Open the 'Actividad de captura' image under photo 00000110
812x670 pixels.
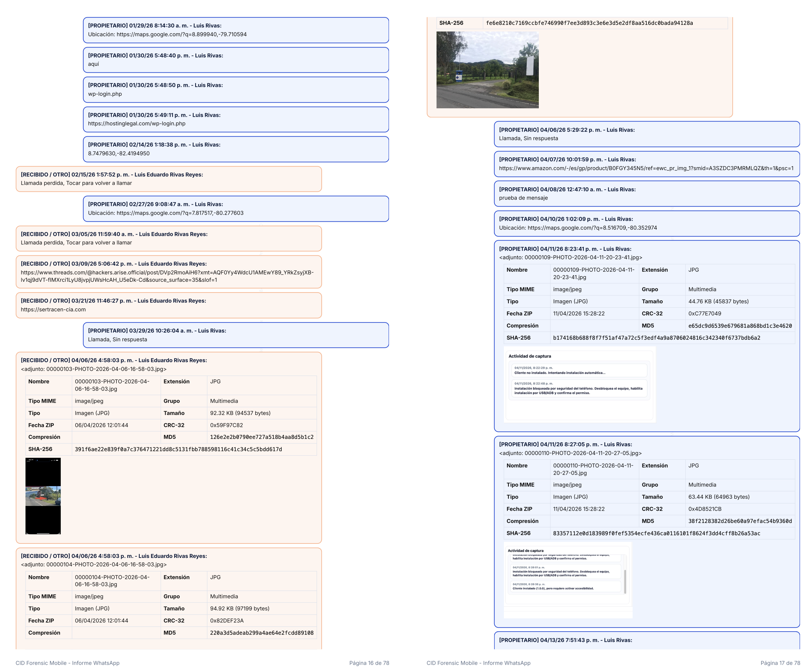[568, 580]
